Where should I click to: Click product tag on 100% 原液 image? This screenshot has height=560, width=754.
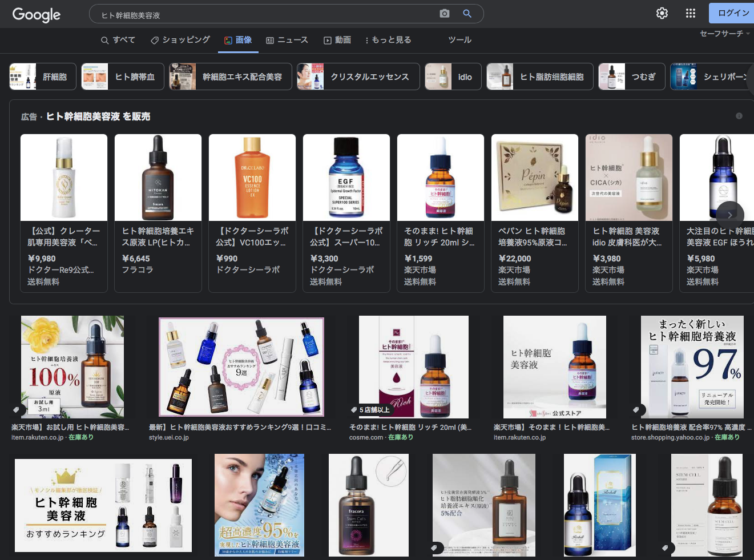coord(16,410)
